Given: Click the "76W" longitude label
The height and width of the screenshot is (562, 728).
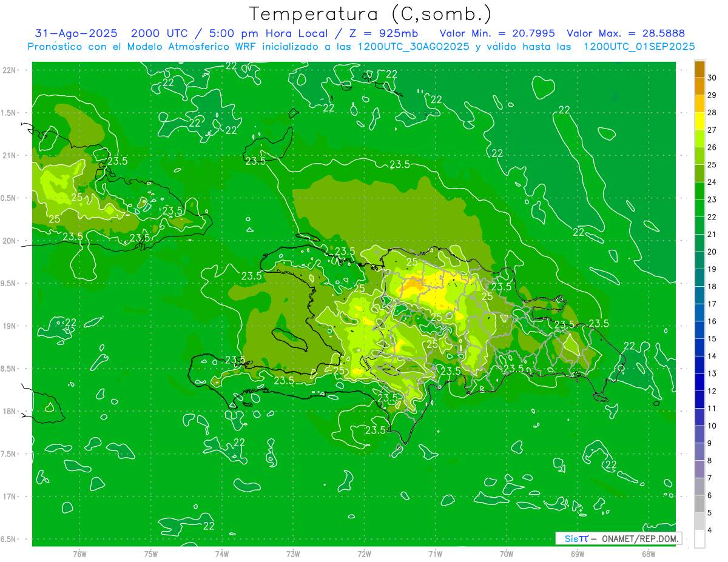Looking at the screenshot, I should pos(79,554).
